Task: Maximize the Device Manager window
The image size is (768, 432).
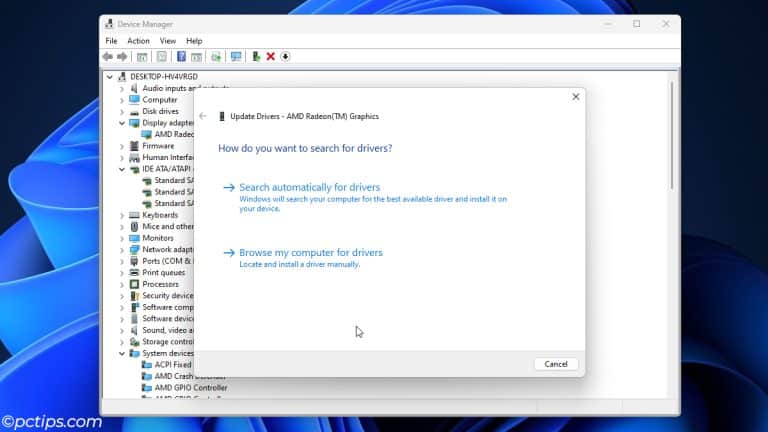Action: pyautogui.click(x=637, y=24)
